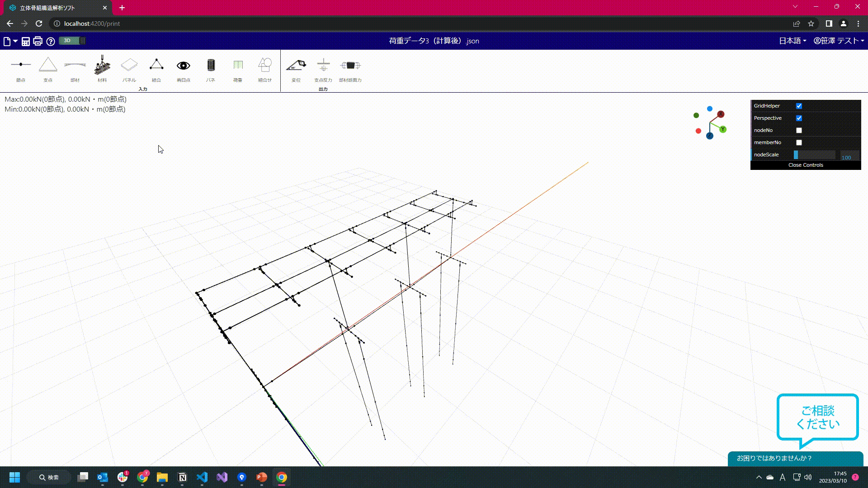Enable the nodeNo checkbox

[799, 130]
